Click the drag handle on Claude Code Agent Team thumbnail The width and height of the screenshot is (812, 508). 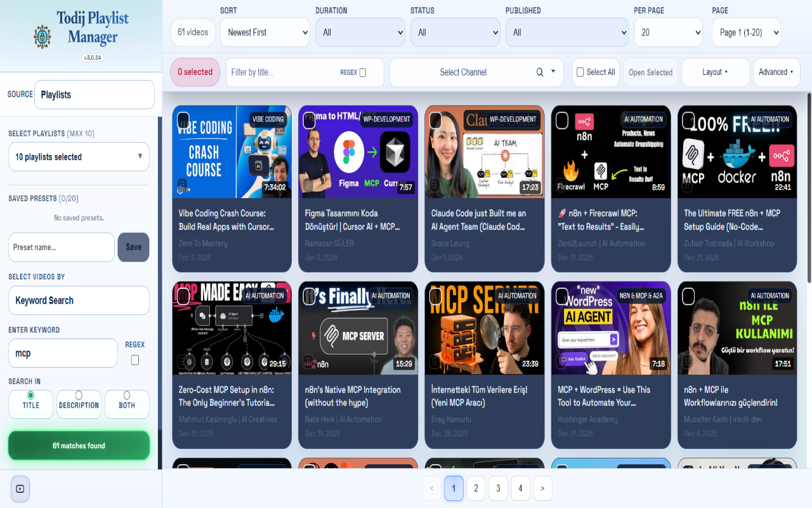tap(435, 185)
